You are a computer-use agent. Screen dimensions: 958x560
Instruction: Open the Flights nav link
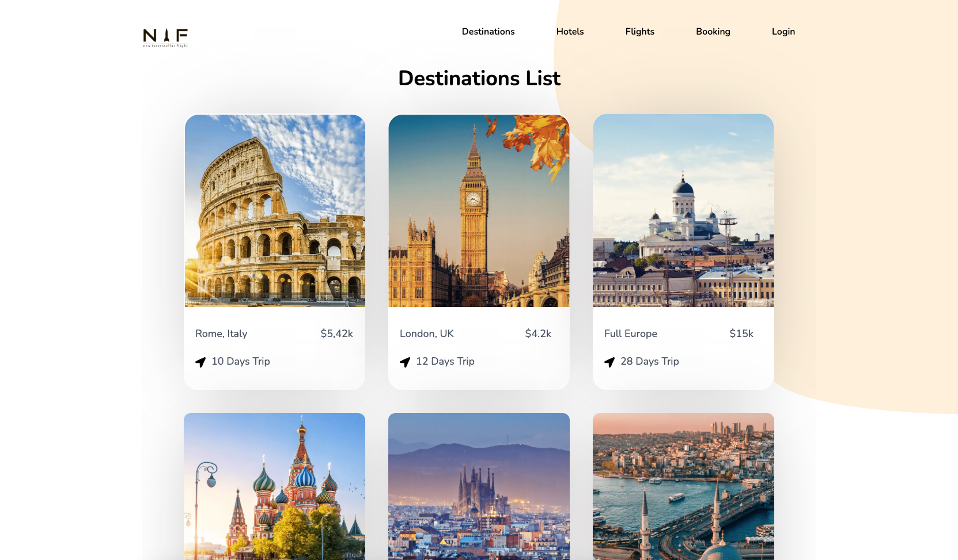pyautogui.click(x=639, y=32)
